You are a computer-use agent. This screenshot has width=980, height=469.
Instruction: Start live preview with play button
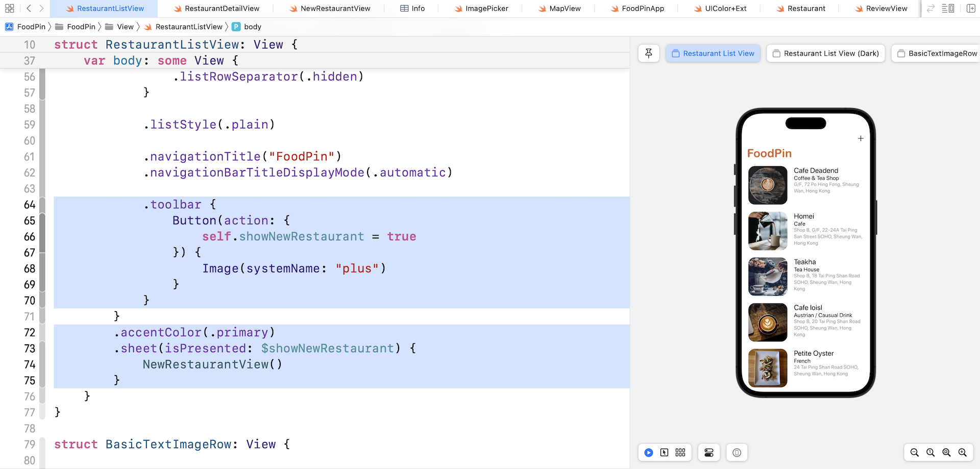point(649,453)
